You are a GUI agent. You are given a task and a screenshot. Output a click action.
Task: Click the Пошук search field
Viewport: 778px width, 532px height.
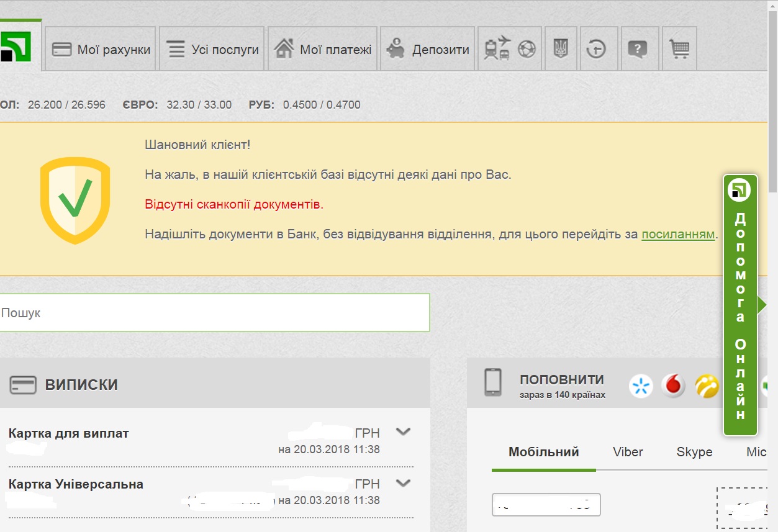[214, 313]
